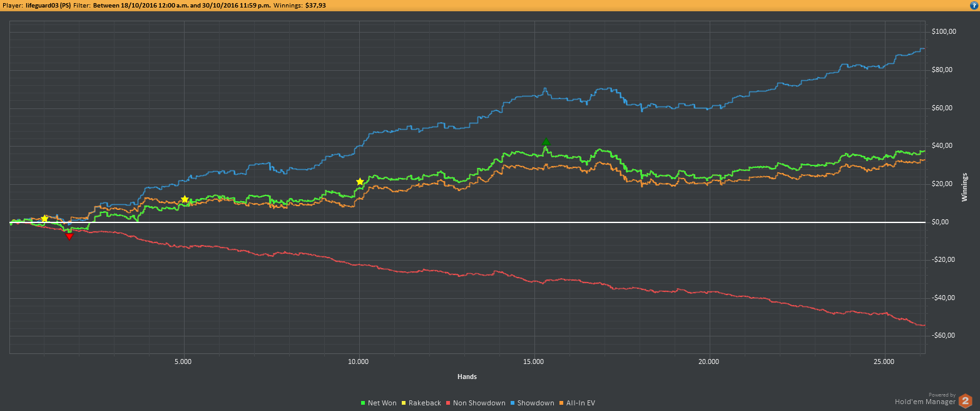Toggle the Showdown legend series
This screenshot has width=980, height=411.
[533, 403]
